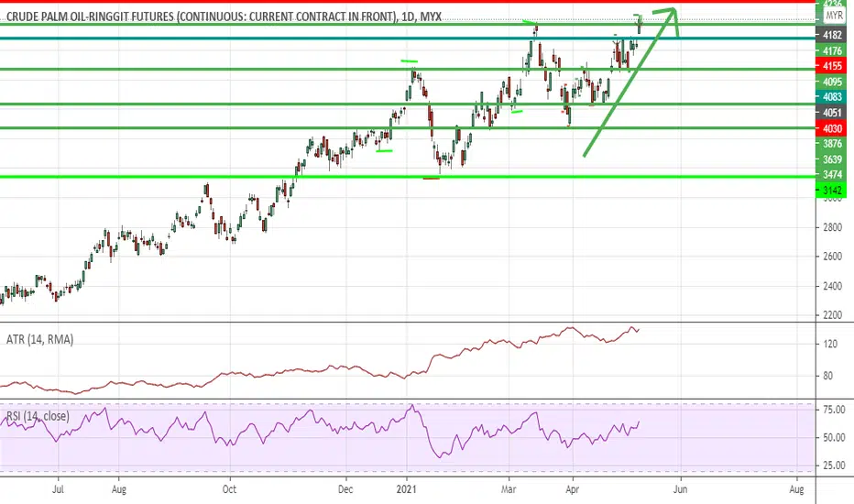
Task: Click the dark 4051 price label
Action: [x=832, y=113]
